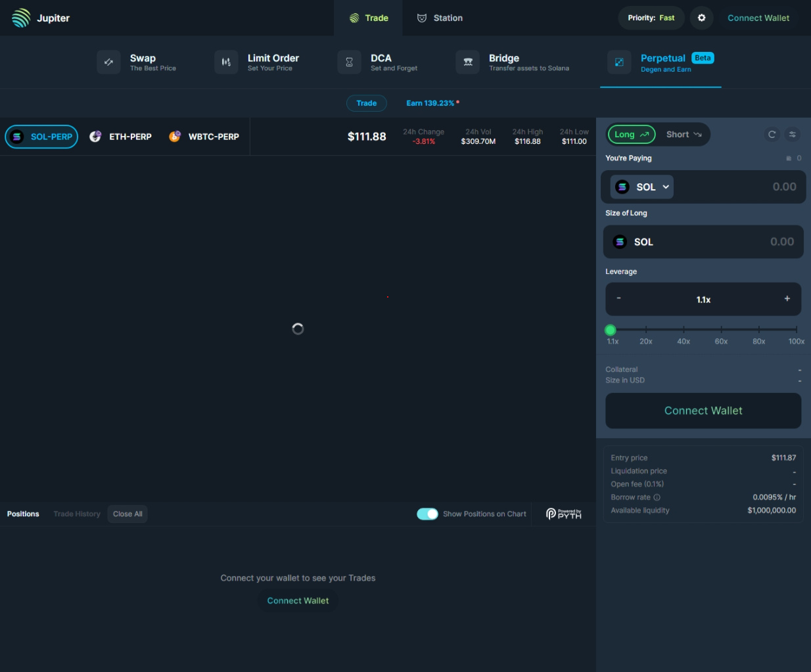This screenshot has height=672, width=811.
Task: Switch to the Trade top tab
Action: click(368, 18)
